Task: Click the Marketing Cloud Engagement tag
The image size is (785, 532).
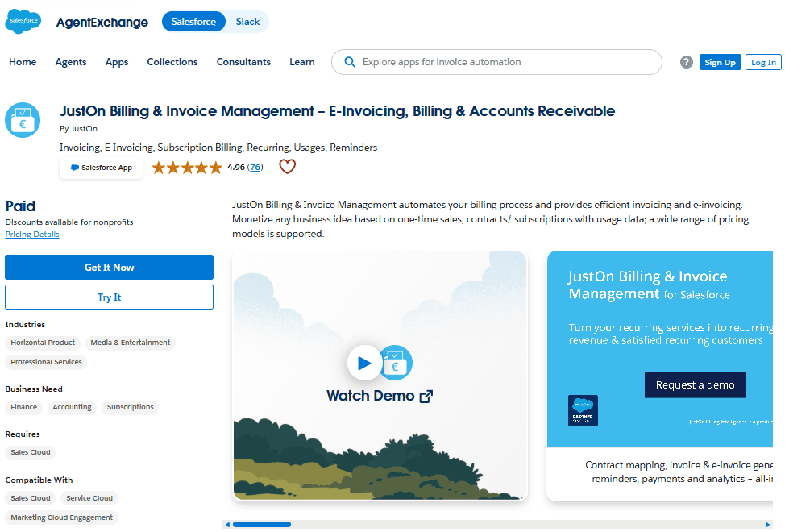Action: pos(61,517)
